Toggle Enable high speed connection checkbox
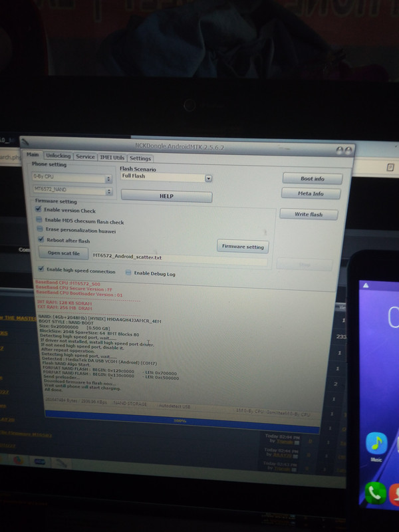The image size is (399, 532). click(41, 269)
